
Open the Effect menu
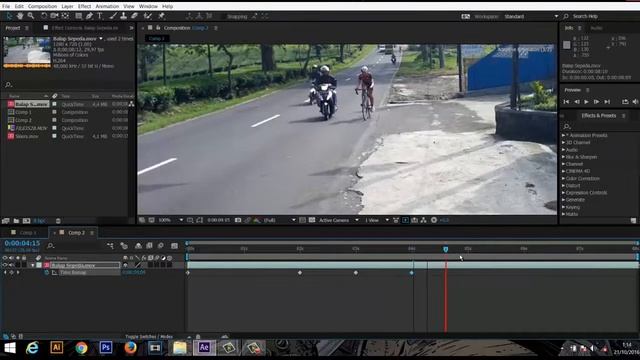[84, 6]
